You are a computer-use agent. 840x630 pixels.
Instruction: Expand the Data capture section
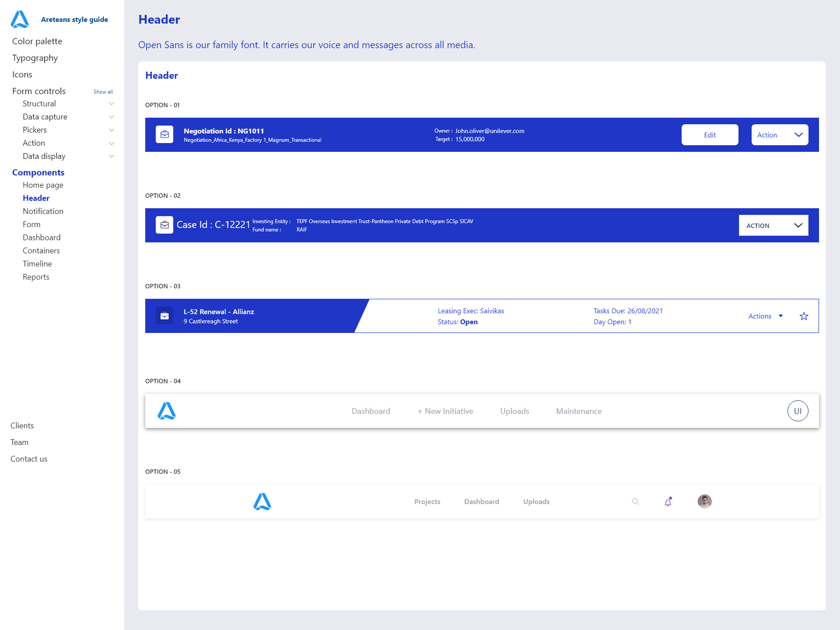click(x=112, y=117)
